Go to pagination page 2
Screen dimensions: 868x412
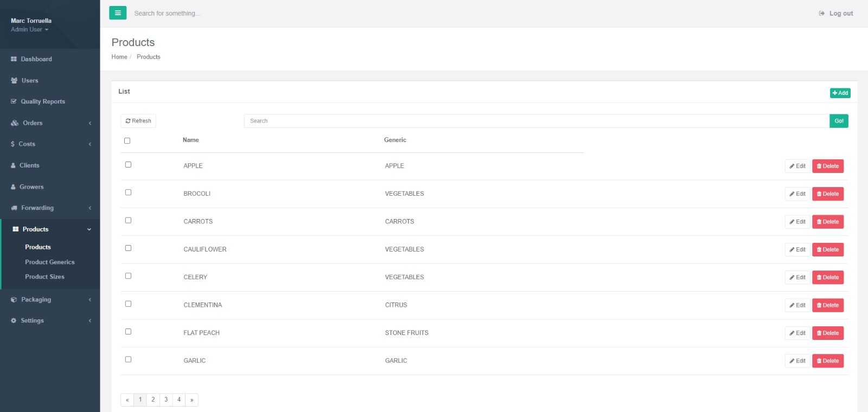(x=153, y=400)
